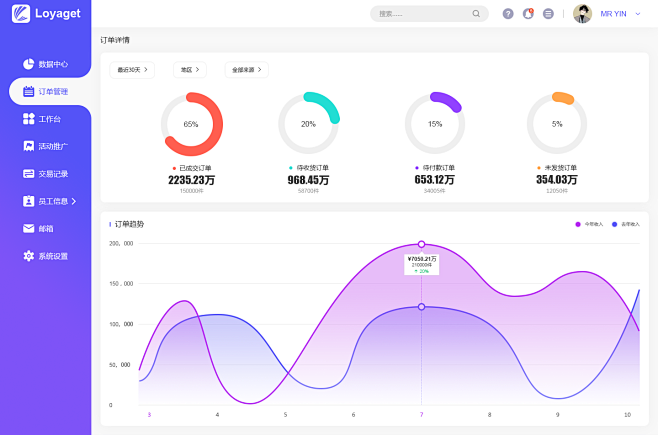
Task: Toggle the 今年收入 legend series
Action: tap(589, 224)
